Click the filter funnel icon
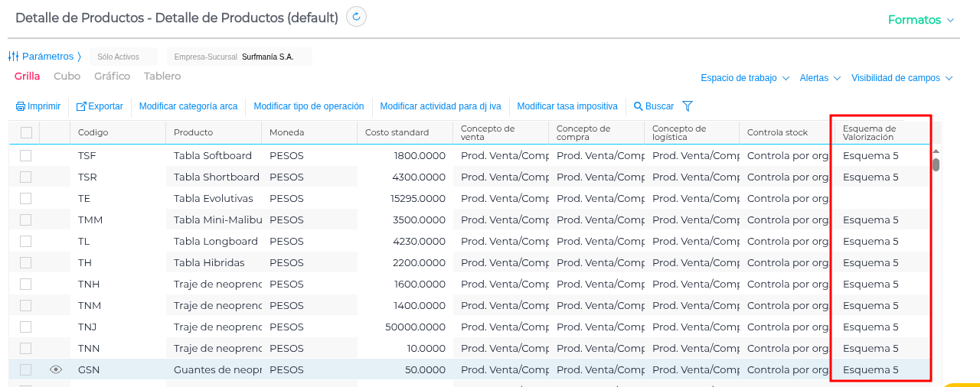980x387 pixels. 687,106
